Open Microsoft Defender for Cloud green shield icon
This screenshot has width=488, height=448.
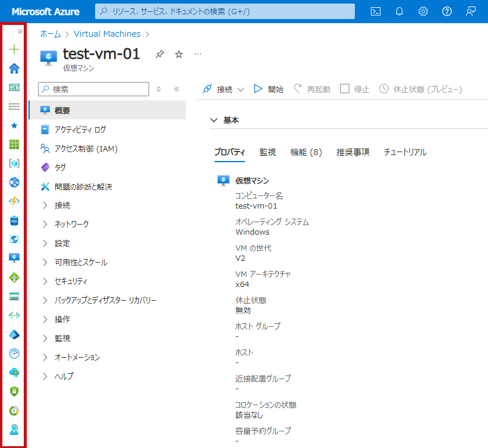pos(14,392)
